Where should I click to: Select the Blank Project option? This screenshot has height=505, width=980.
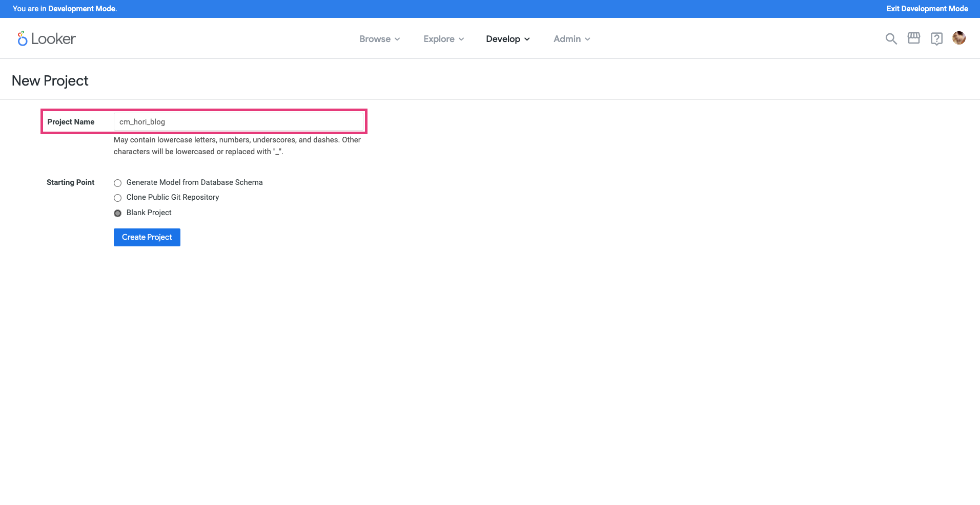[x=117, y=213]
